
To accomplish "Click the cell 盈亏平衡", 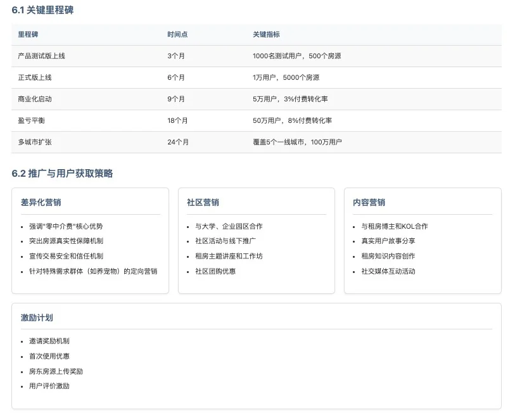I will pyautogui.click(x=31, y=120).
